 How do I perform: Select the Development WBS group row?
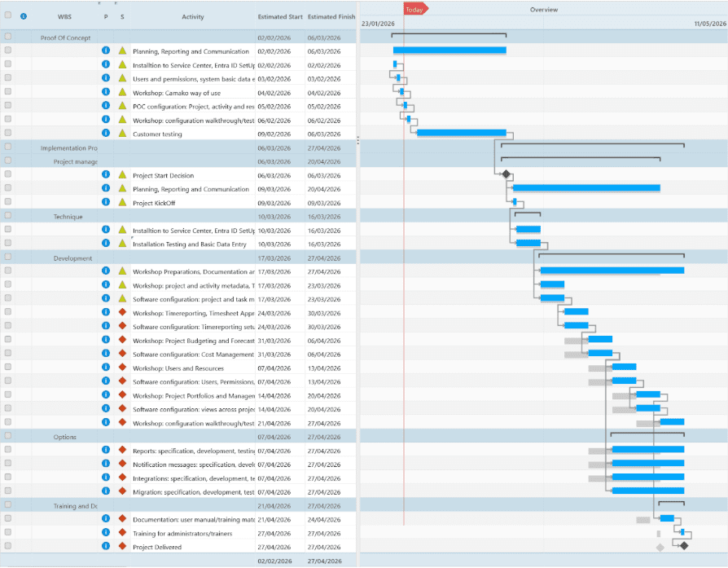[72, 258]
